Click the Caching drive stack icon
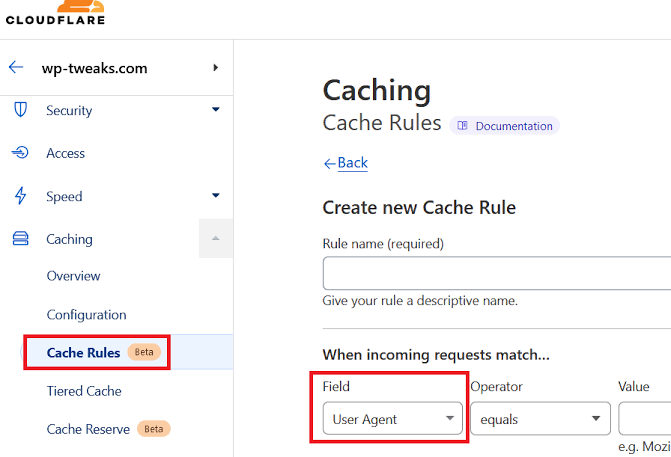 pyautogui.click(x=20, y=238)
